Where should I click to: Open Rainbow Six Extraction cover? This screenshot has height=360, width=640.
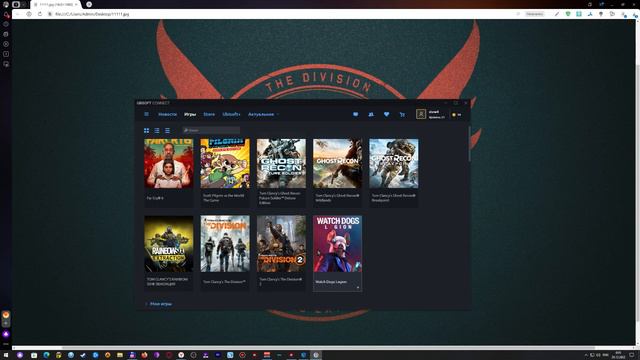tap(169, 244)
